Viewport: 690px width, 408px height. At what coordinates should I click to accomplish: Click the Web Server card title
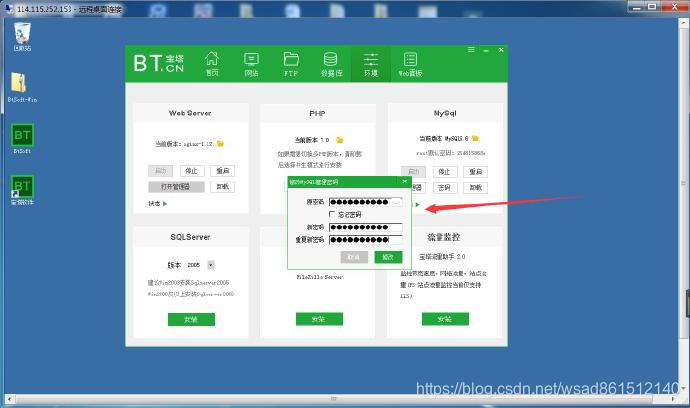click(x=190, y=113)
